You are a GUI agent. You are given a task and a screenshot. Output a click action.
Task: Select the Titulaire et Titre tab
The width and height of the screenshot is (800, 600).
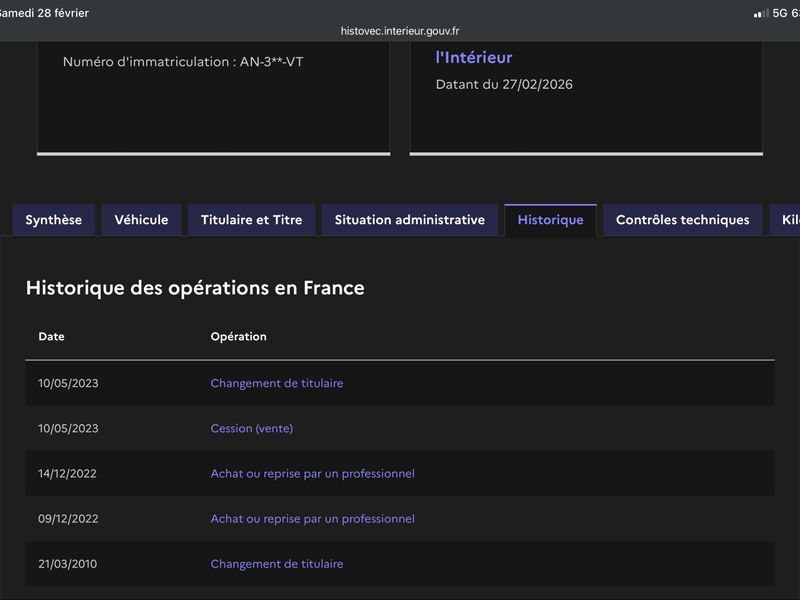pyautogui.click(x=251, y=220)
